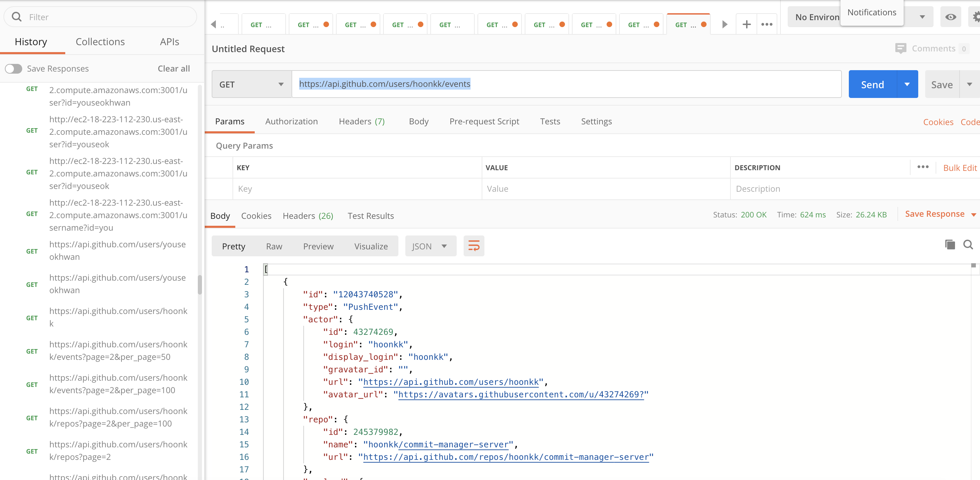This screenshot has height=480, width=980.
Task: Switch response view to Preview
Action: (318, 246)
